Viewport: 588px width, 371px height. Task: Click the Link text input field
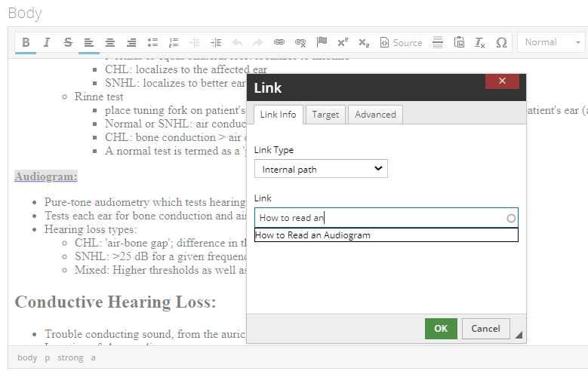pos(386,218)
